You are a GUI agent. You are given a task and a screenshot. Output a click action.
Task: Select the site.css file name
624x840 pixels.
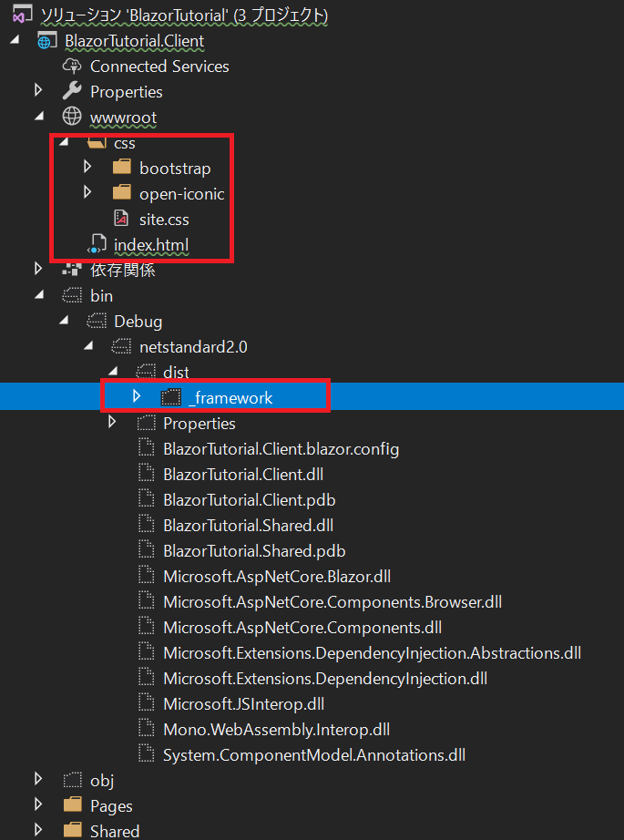pyautogui.click(x=164, y=220)
